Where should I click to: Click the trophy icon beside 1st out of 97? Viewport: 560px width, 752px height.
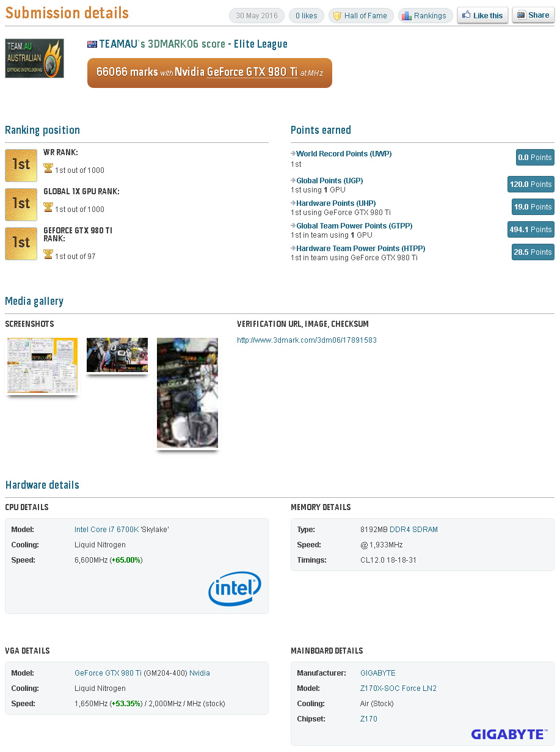(x=48, y=254)
